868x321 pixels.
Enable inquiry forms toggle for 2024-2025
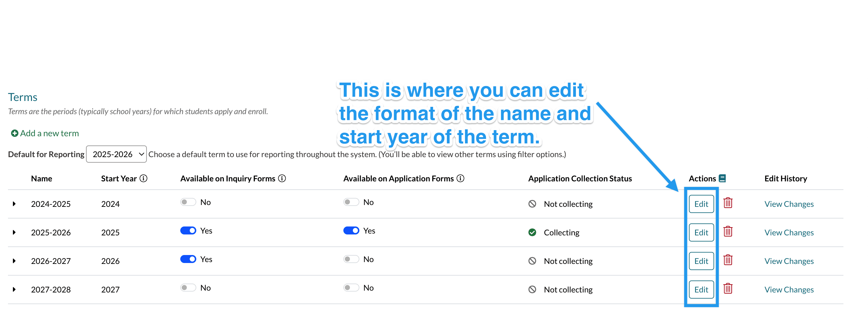(188, 202)
